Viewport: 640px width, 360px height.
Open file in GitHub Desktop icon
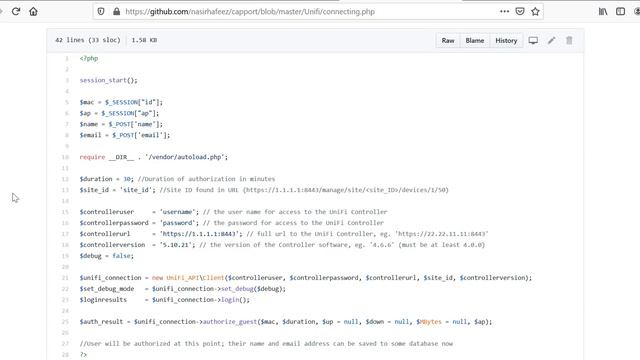(533, 40)
